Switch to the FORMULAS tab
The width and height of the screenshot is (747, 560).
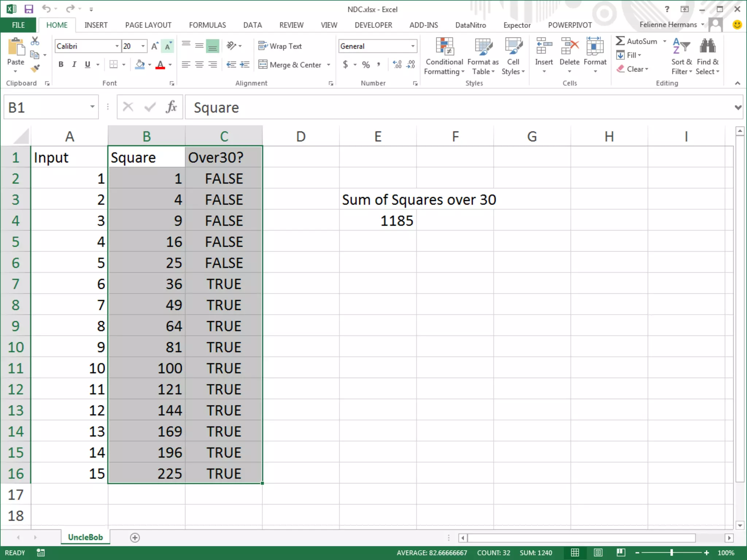tap(207, 25)
